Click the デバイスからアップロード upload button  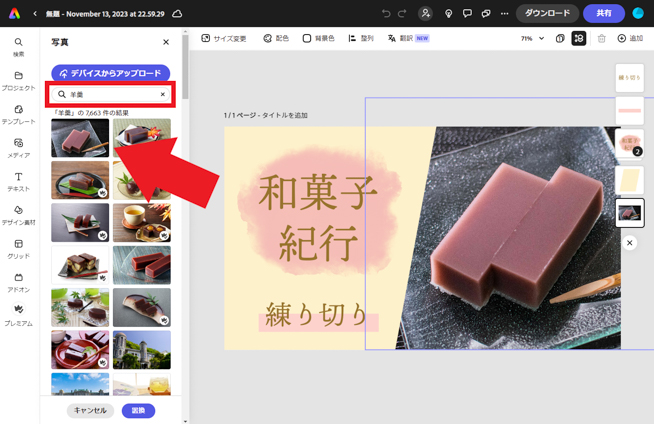coord(110,73)
